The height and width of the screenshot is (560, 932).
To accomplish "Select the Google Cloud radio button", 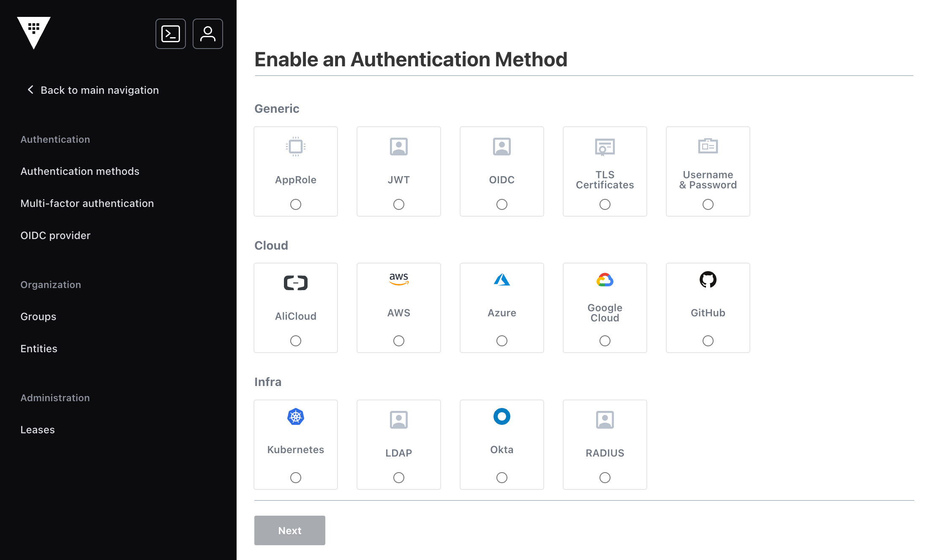I will [x=605, y=341].
